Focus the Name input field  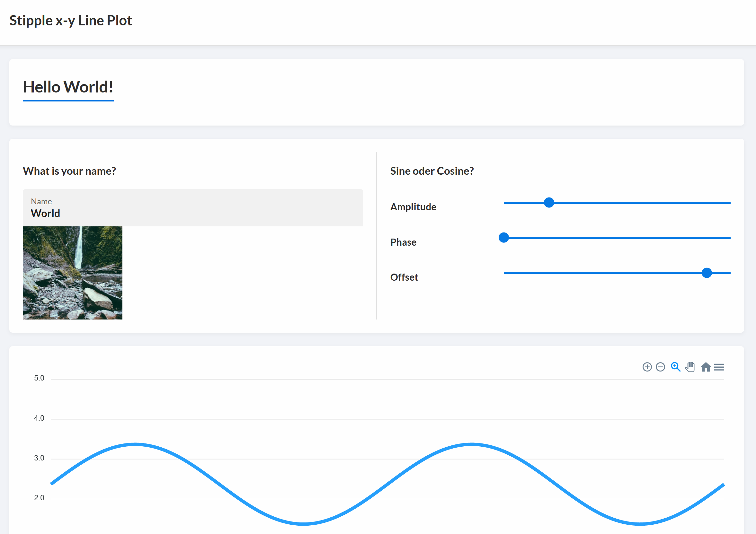(193, 213)
